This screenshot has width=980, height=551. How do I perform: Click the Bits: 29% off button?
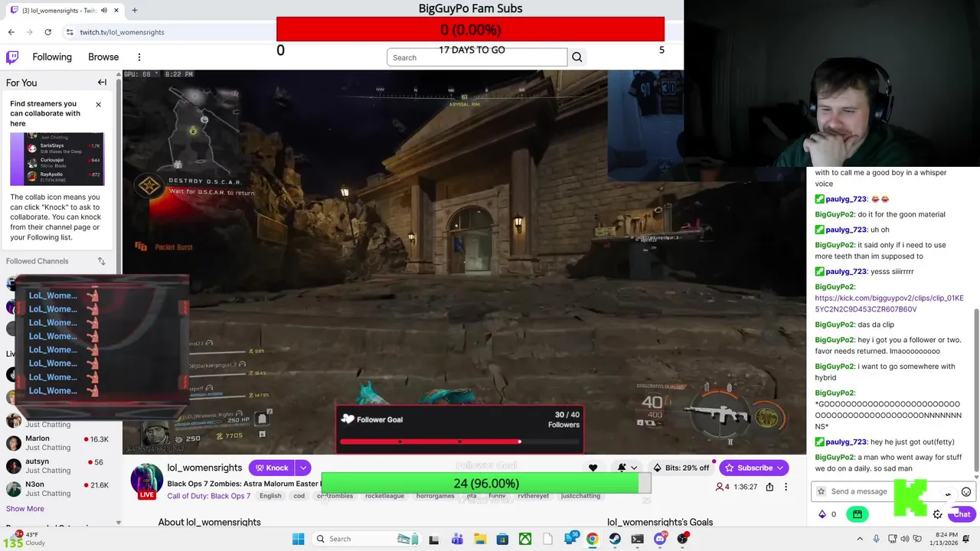[x=680, y=468]
